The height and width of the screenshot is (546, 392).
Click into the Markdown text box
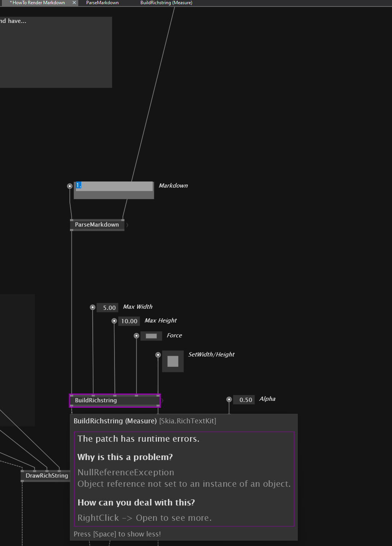pos(114,190)
